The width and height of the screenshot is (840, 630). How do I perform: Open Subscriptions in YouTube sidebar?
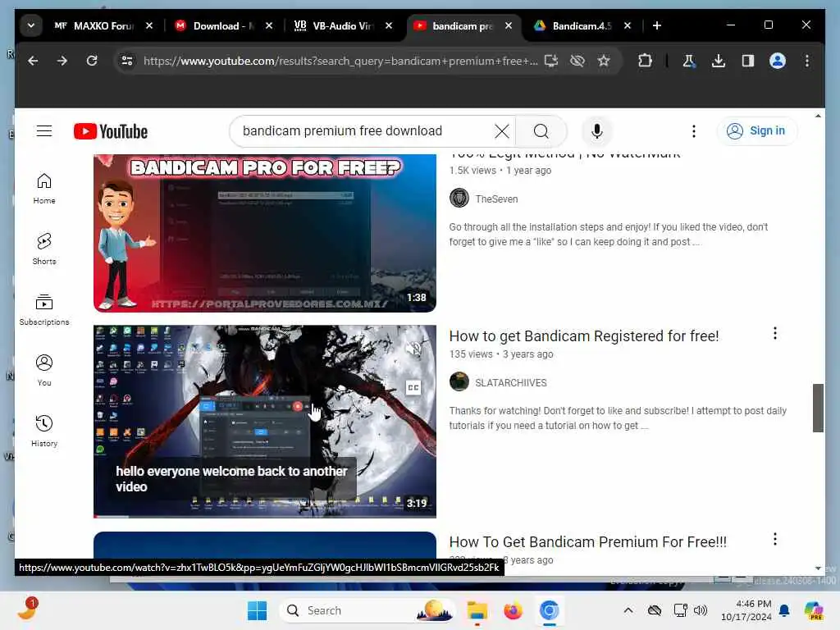44,310
